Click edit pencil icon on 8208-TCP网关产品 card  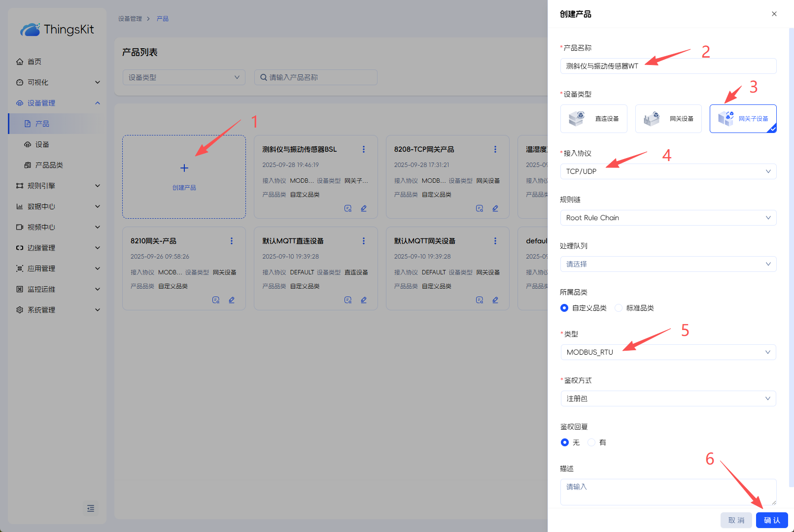click(495, 208)
